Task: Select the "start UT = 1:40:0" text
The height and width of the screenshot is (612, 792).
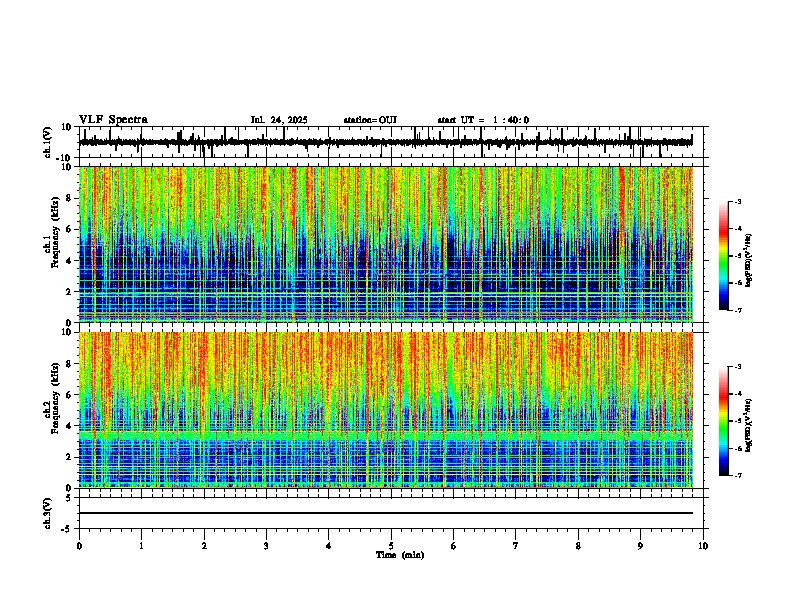Action: pos(483,120)
